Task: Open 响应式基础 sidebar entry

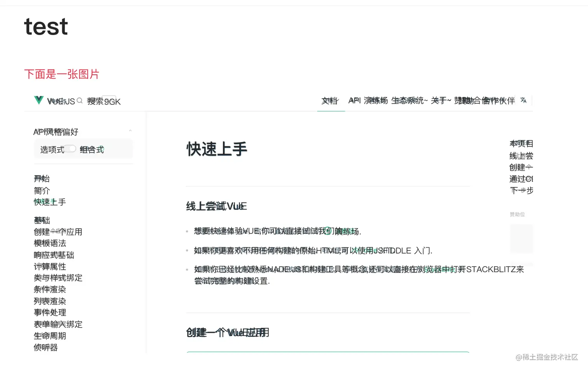Action: [54, 255]
